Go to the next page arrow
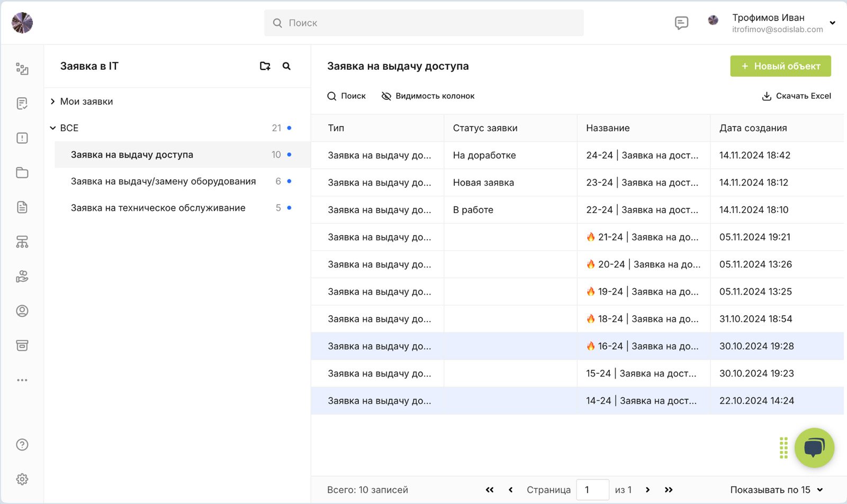The width and height of the screenshot is (847, 504). click(x=647, y=490)
